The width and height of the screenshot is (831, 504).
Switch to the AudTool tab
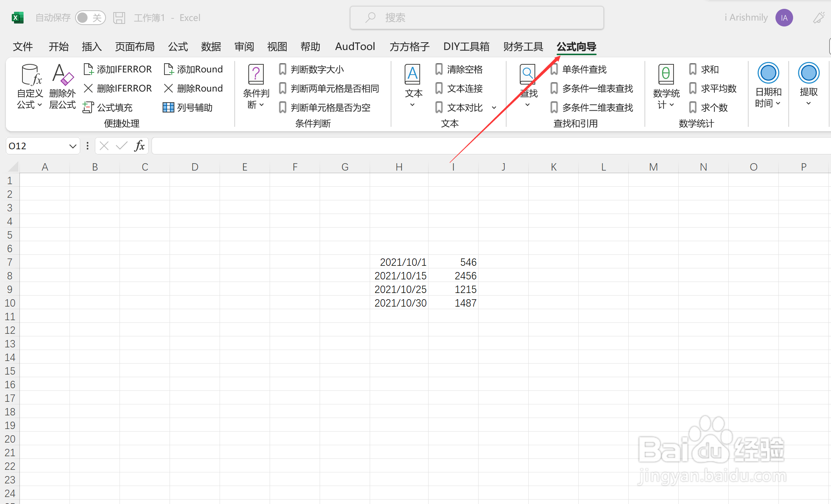coord(355,47)
